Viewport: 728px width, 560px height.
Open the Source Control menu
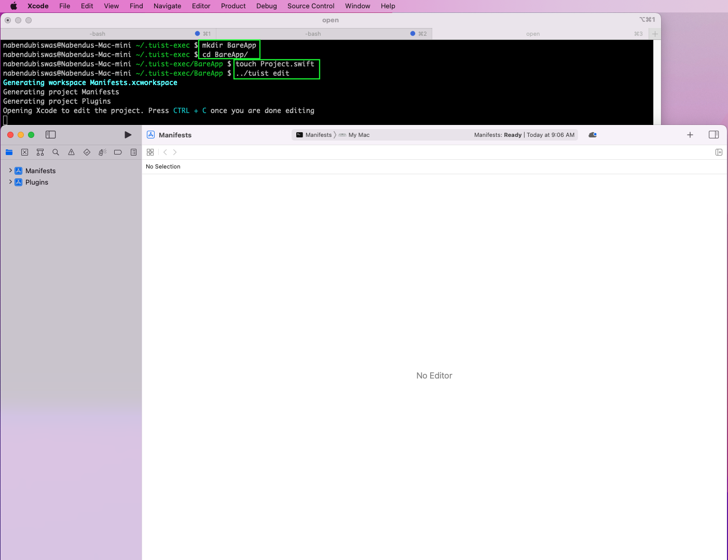click(311, 6)
